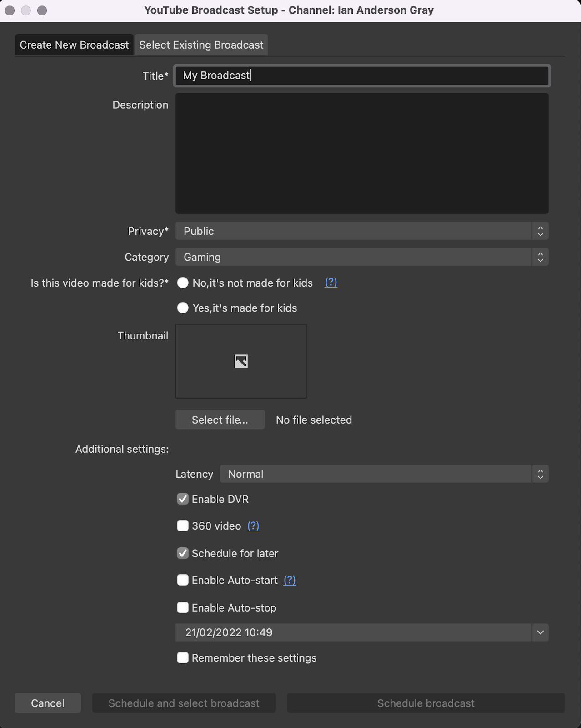Open the 360 video help link
The height and width of the screenshot is (728, 581).
click(x=253, y=526)
